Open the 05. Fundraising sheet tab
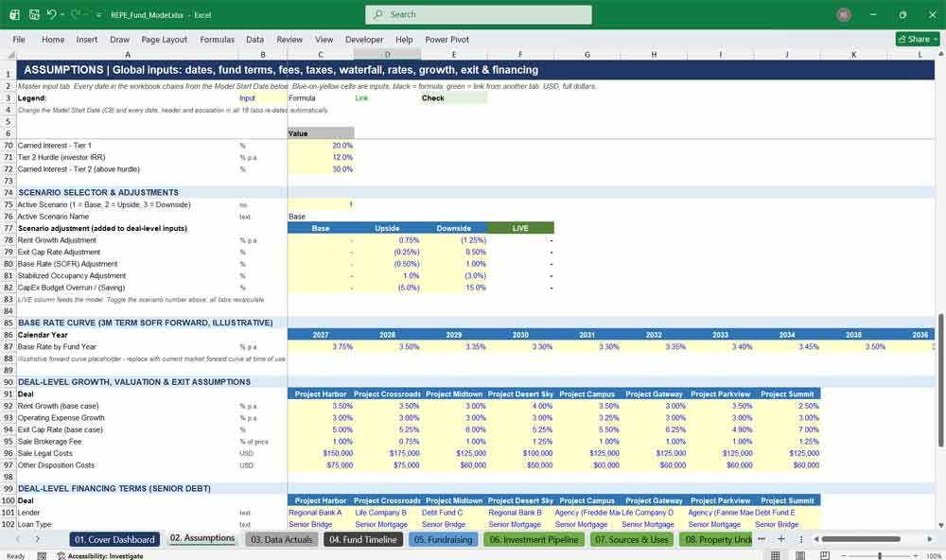 click(443, 539)
